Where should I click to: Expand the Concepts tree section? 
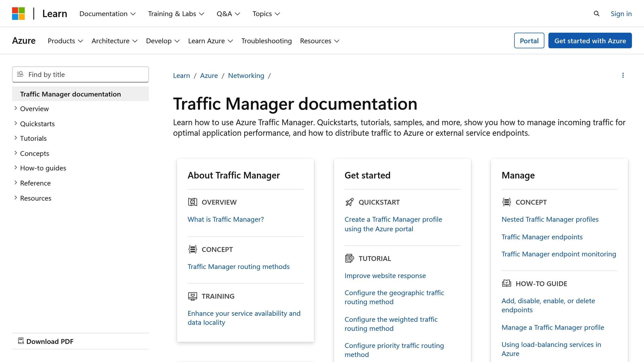(15, 153)
